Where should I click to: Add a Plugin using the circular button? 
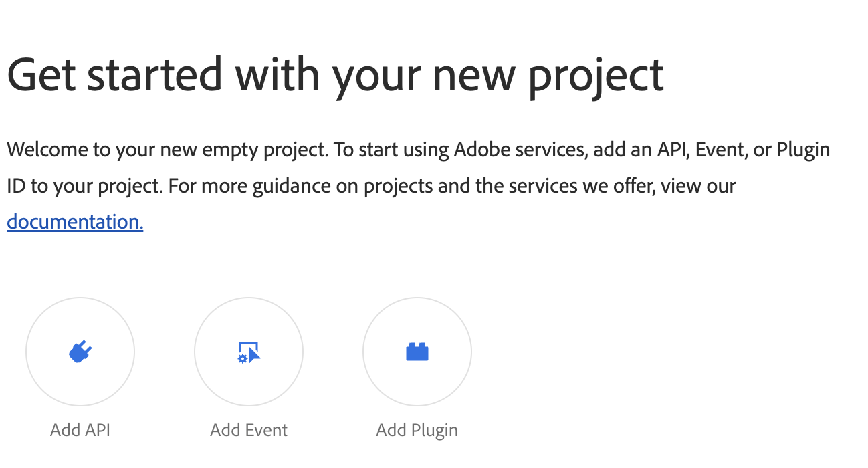point(417,352)
